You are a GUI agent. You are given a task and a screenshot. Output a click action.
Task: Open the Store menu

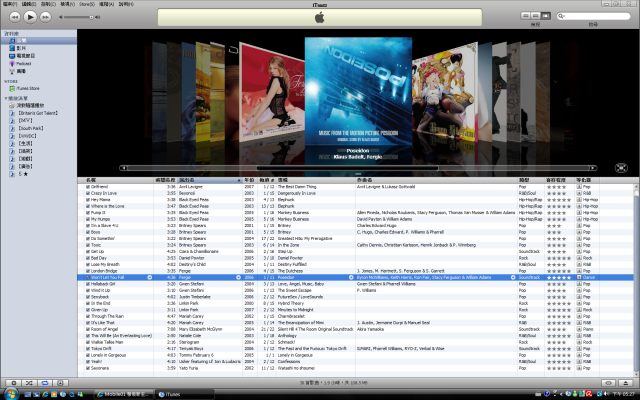[87, 4]
